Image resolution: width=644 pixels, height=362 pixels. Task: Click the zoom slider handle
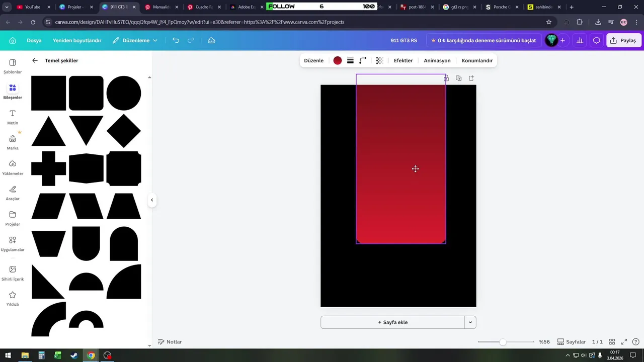coord(503,342)
